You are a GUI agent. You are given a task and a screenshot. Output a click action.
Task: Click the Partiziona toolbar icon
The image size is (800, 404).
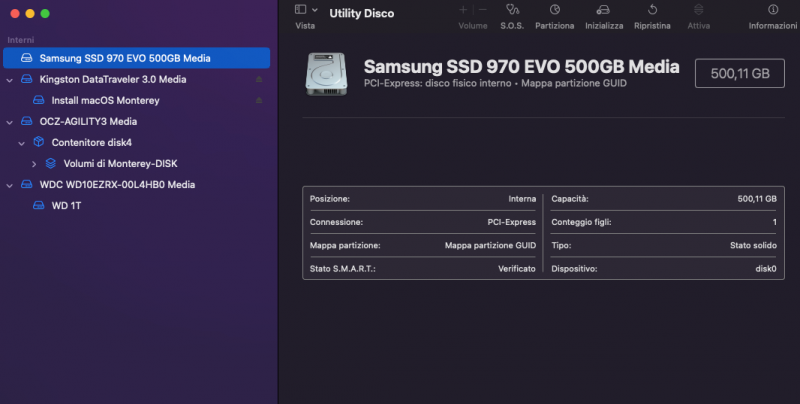click(555, 10)
